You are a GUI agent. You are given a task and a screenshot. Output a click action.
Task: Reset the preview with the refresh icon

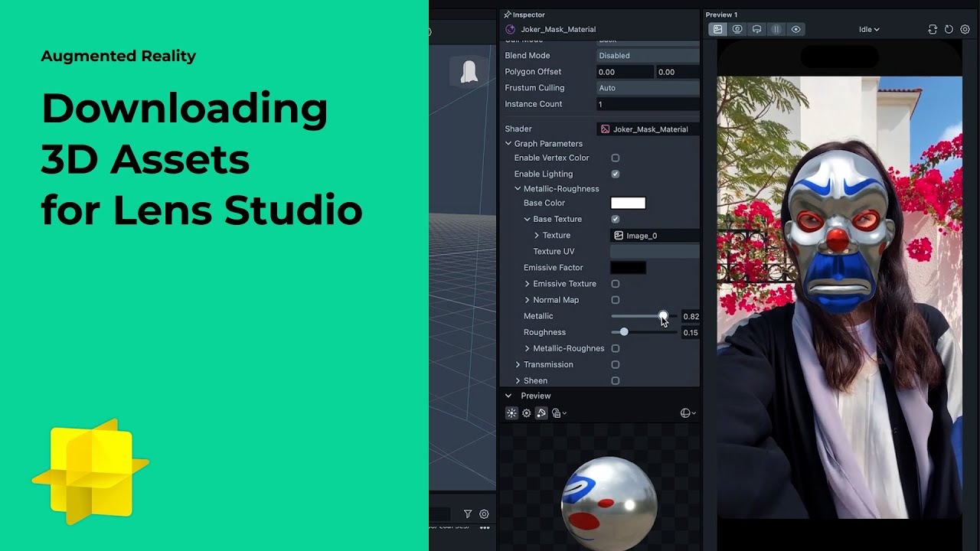[x=949, y=29]
